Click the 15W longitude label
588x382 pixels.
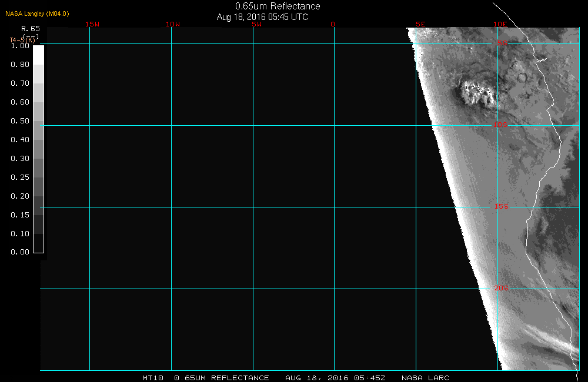tap(92, 24)
